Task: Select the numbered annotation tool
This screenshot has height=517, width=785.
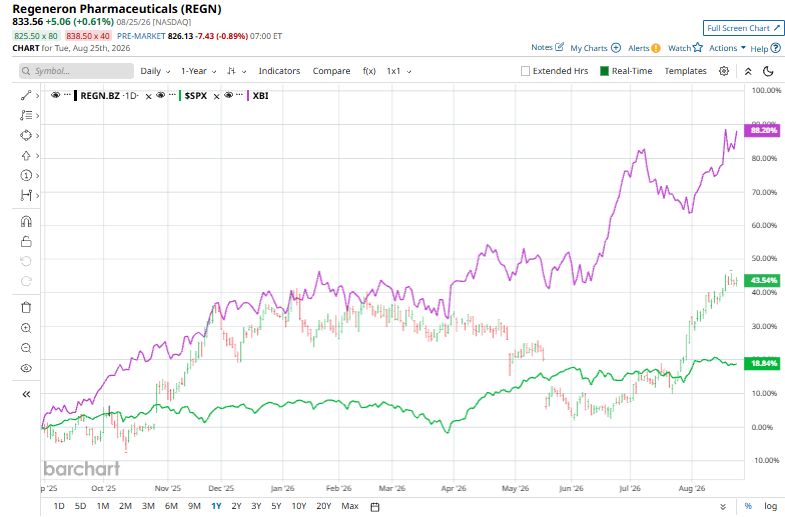Action: pos(26,176)
